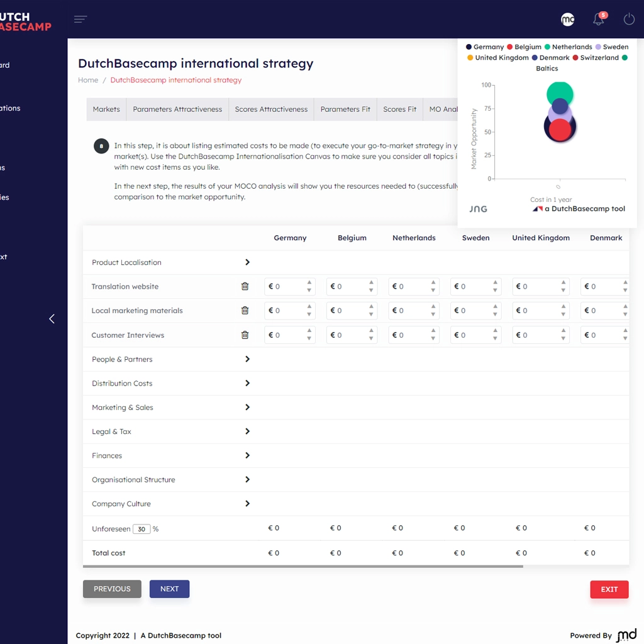644x644 pixels.
Task: Click the DutchBasecamp international strategy breadcrumb
Action: [x=176, y=80]
